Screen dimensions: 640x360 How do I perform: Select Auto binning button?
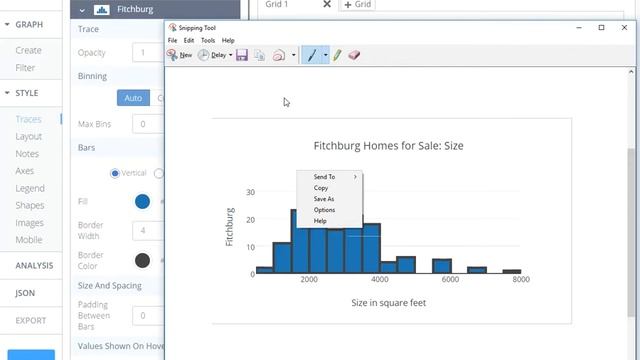pos(133,98)
